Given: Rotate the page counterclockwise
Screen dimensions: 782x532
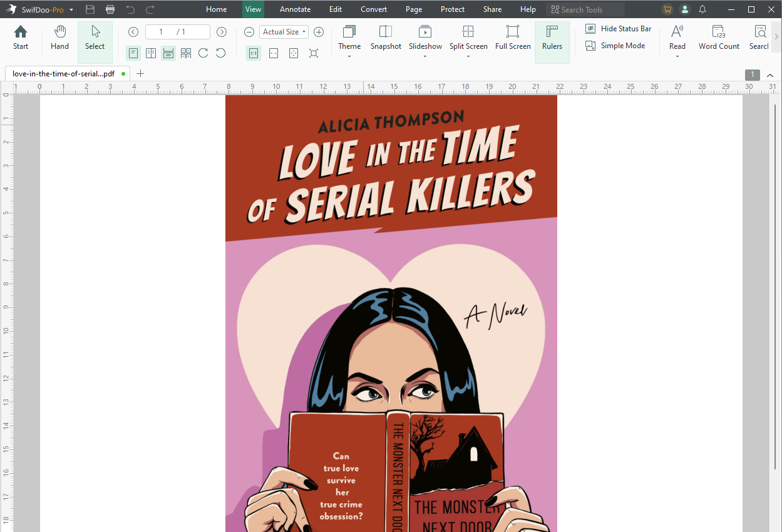Looking at the screenshot, I should 221,53.
